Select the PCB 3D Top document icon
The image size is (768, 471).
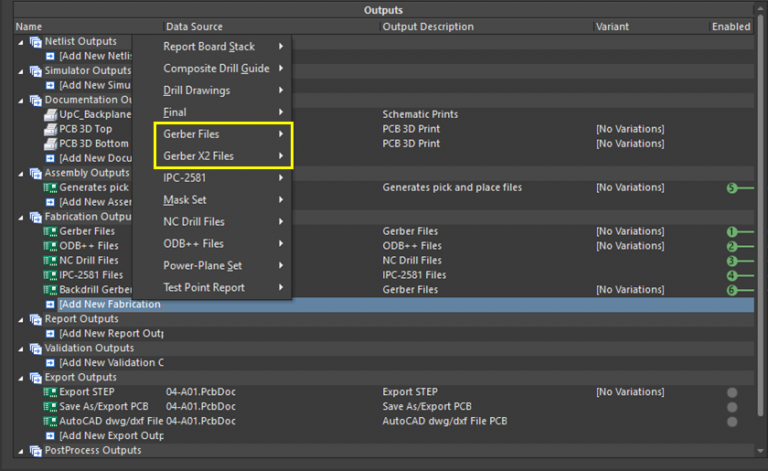pos(50,129)
